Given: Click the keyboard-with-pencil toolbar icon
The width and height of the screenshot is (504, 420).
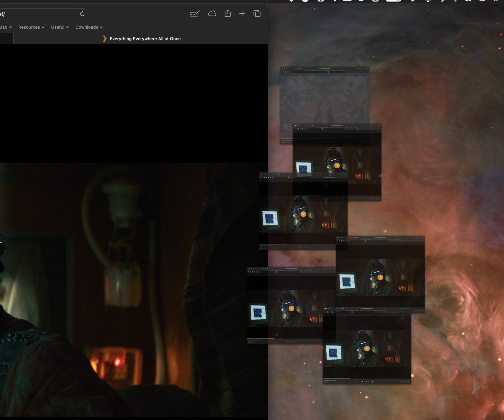Looking at the screenshot, I should click(195, 14).
